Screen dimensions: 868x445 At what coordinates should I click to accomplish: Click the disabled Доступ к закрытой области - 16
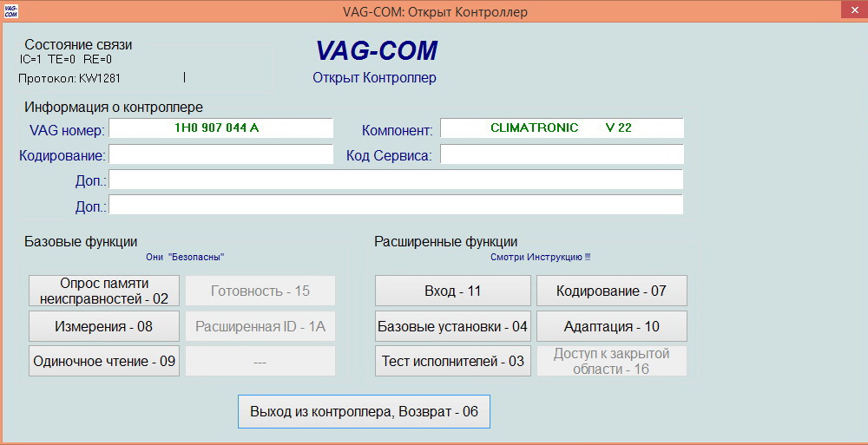(x=612, y=362)
